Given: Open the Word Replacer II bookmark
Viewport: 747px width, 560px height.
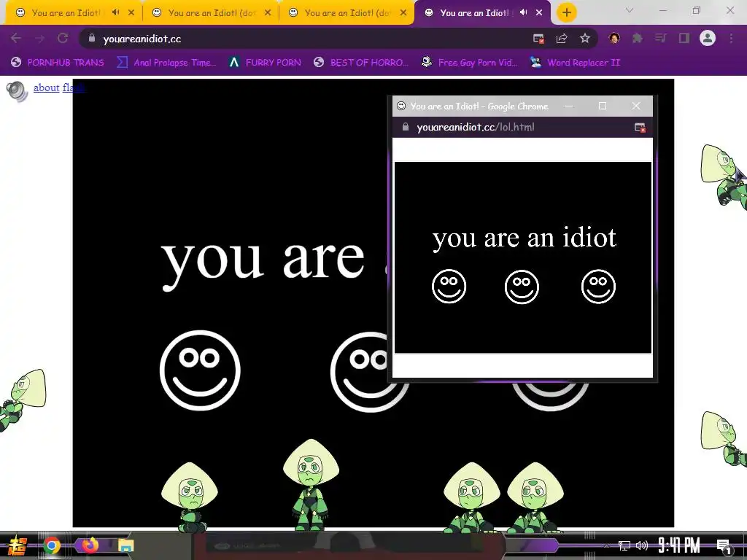Looking at the screenshot, I should click(575, 63).
